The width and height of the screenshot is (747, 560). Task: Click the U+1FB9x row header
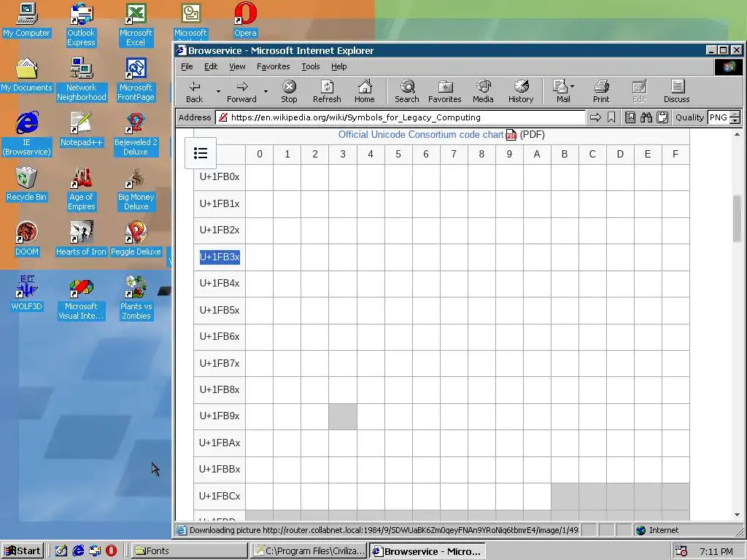[220, 416]
